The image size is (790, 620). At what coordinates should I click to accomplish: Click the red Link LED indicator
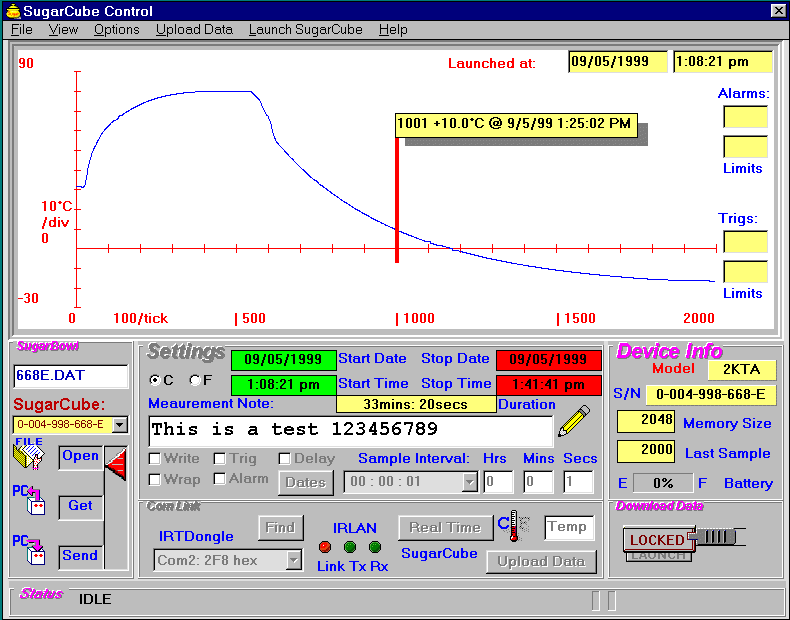click(325, 547)
